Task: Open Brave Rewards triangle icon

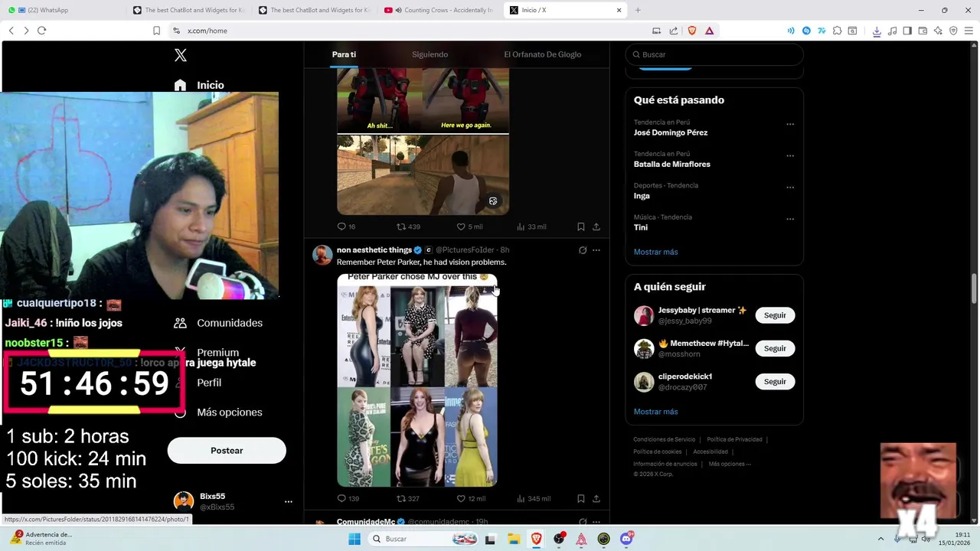Action: 710,31
